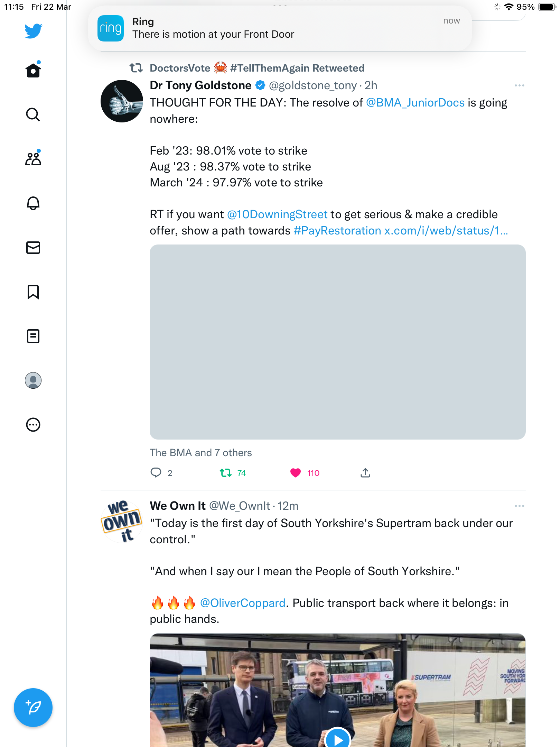Open Messages envelope icon

point(33,248)
